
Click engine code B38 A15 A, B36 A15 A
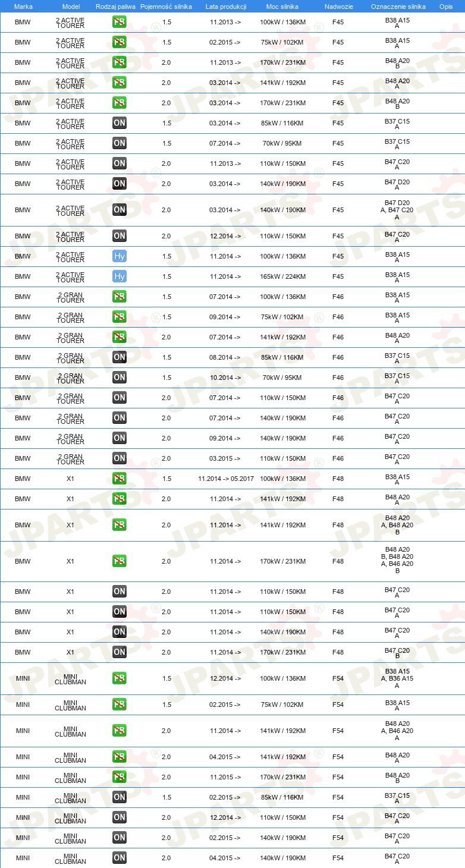pyautogui.click(x=397, y=678)
